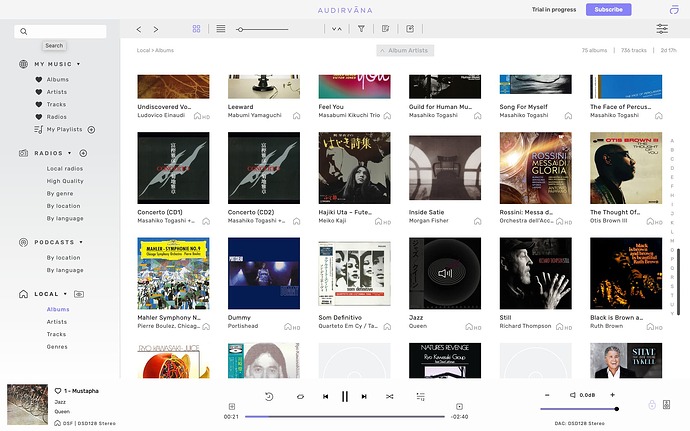Open the sort order control
690x431 pixels.
[337, 29]
